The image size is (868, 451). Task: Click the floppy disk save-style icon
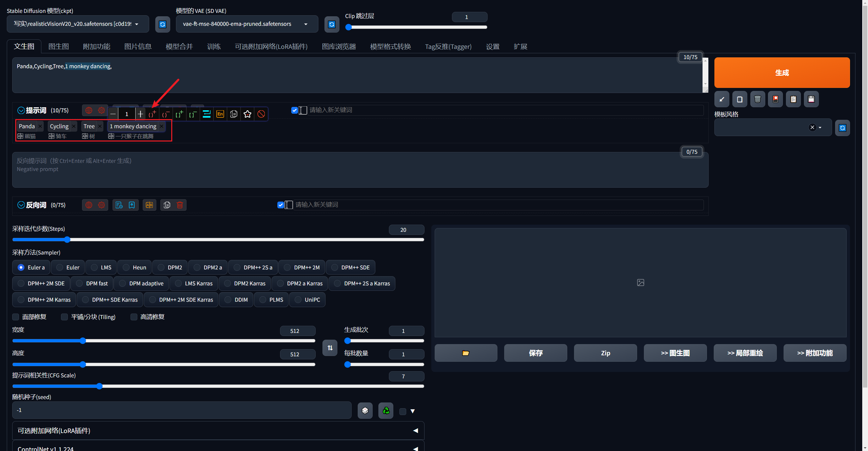tap(811, 99)
